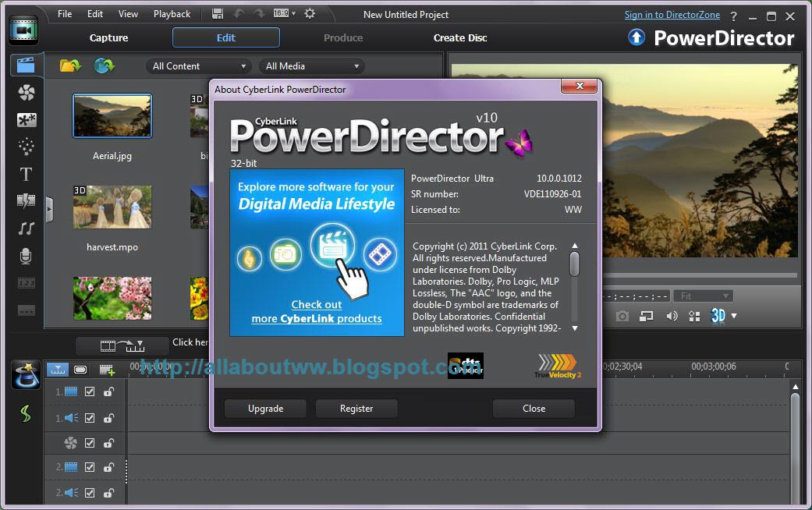Switch to the Create Disc tab
Image resolution: width=812 pixels, height=510 pixels.
click(460, 37)
